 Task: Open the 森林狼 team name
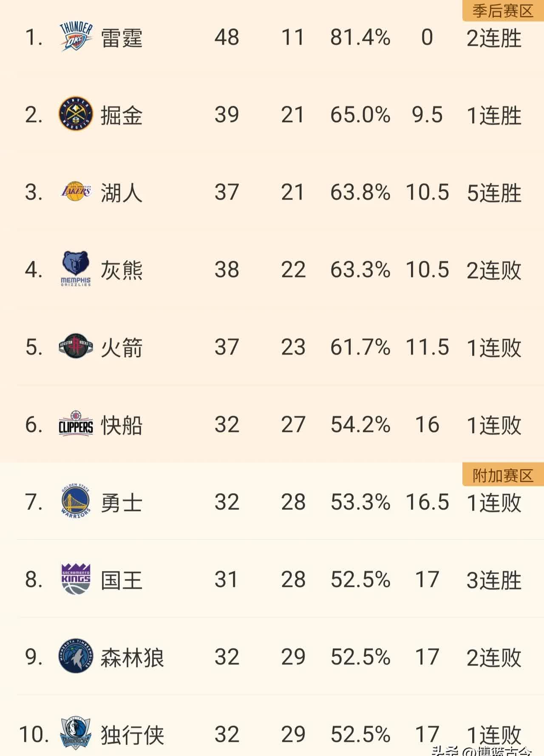click(x=132, y=657)
